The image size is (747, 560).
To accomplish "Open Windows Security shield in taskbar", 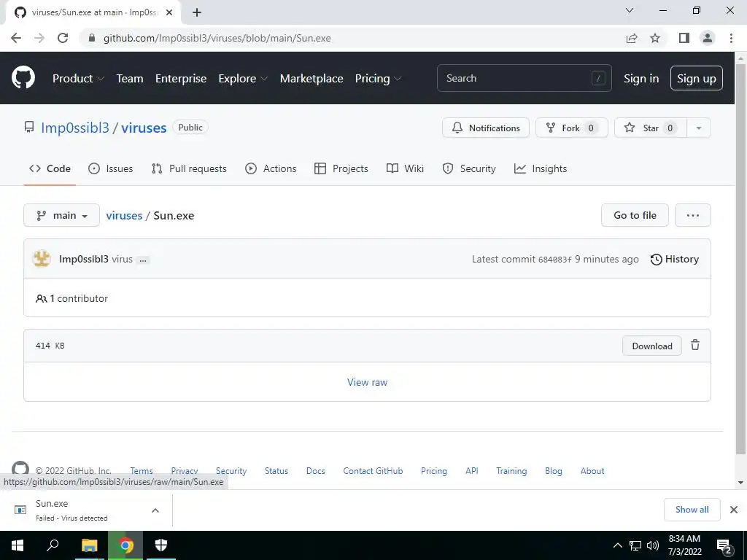I will click(x=161, y=545).
